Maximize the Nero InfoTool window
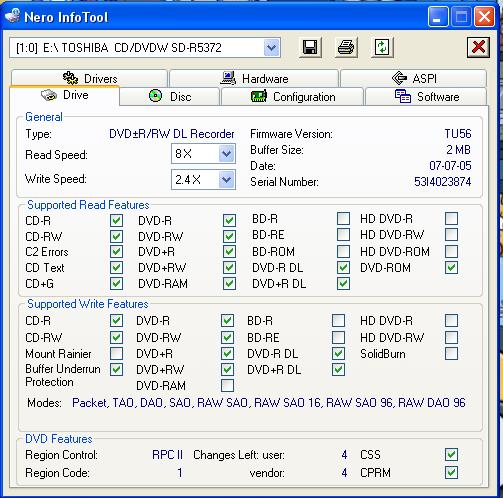503x498 pixels. pos(461,16)
